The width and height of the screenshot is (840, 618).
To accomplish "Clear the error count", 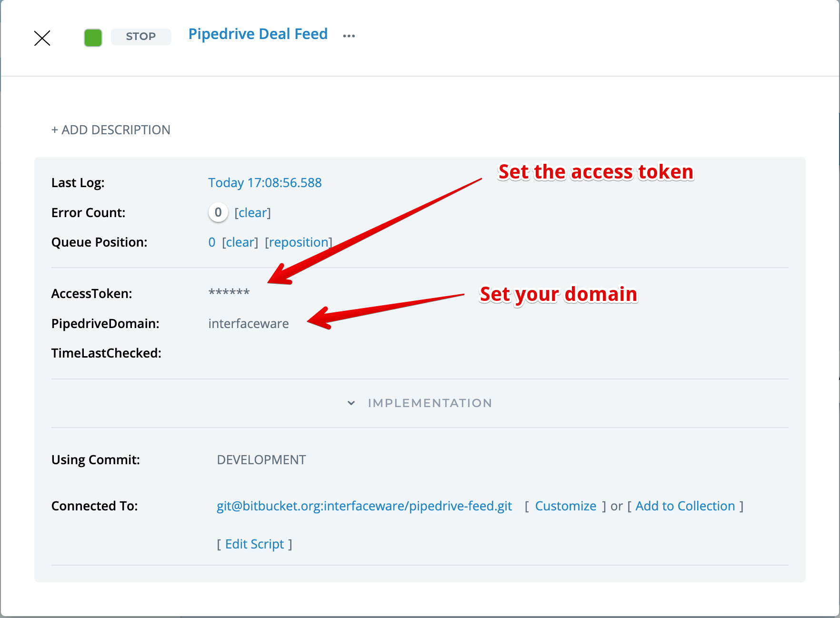I will tap(252, 213).
